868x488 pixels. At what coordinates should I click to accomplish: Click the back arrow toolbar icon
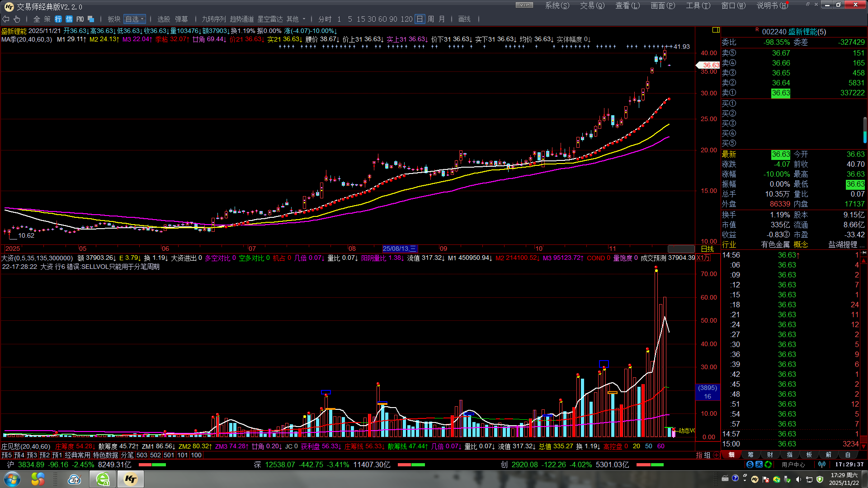point(6,19)
